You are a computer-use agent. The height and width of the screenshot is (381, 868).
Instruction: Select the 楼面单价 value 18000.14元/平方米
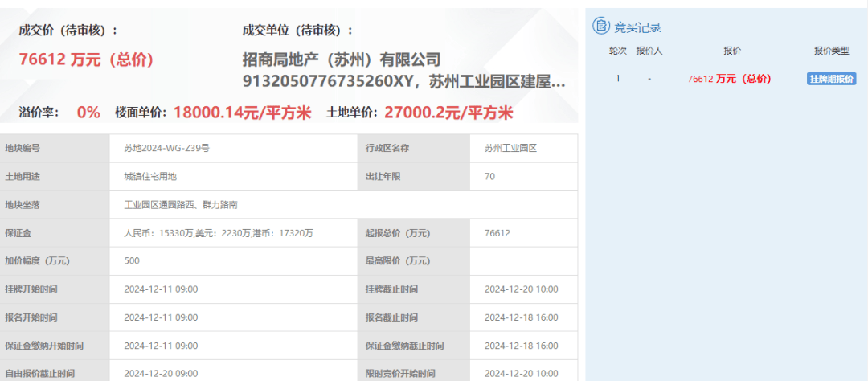(243, 113)
